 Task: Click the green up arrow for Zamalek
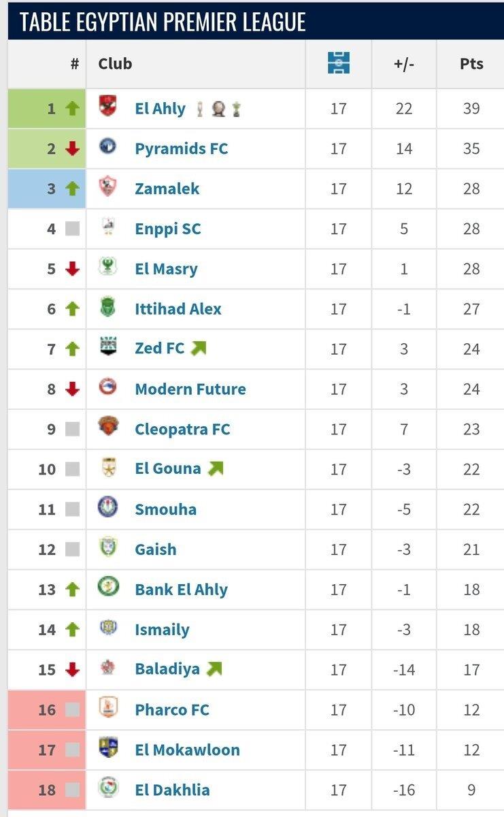(x=73, y=189)
